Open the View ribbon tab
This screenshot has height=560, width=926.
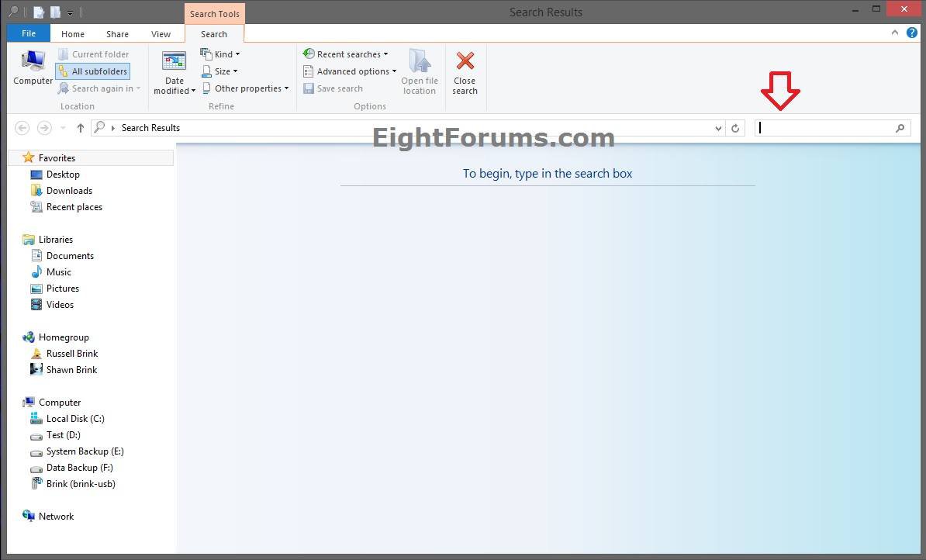coord(161,33)
